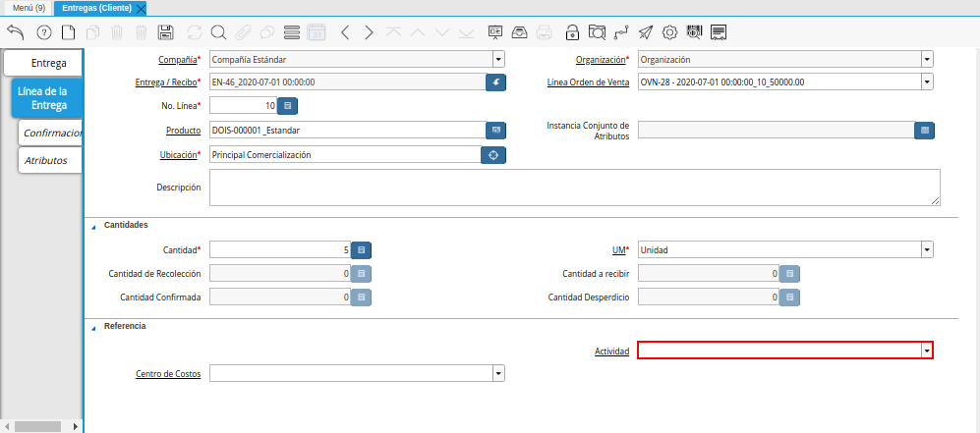This screenshot has height=433, width=980.
Task: Click the printer icon
Action: 545,32
